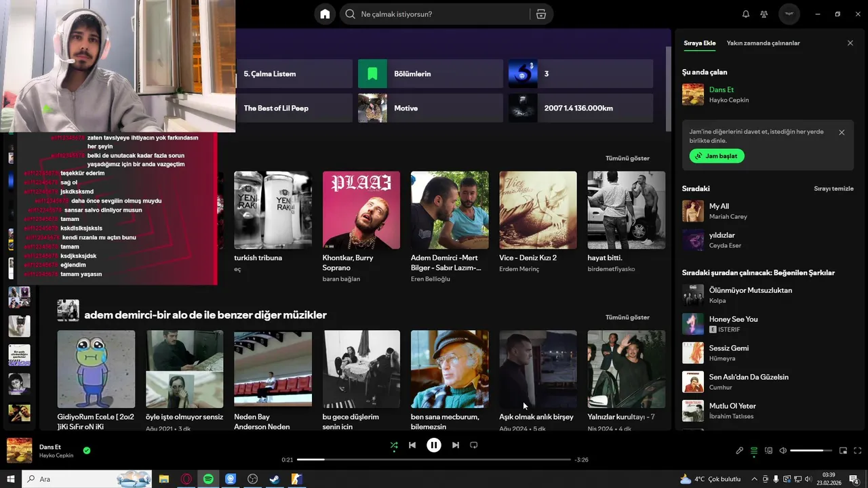Show all for adem demirci similar section
Image resolution: width=868 pixels, height=488 pixels.
[x=627, y=317]
